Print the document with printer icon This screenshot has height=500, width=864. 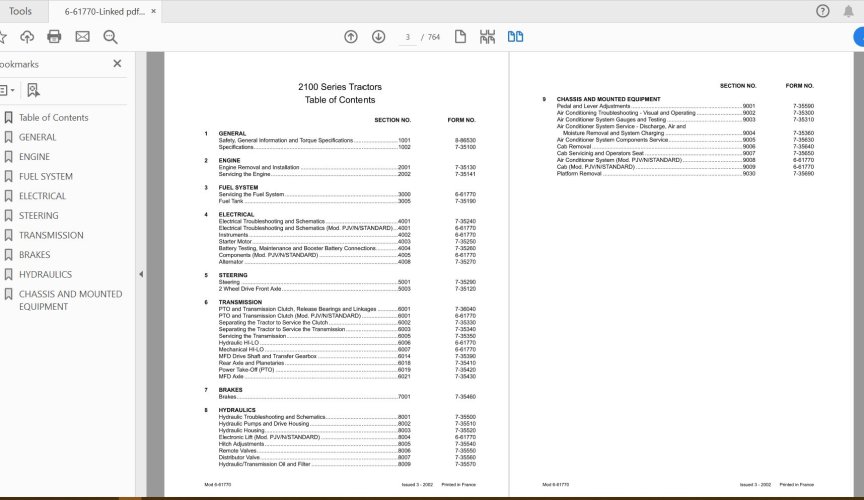click(x=54, y=37)
